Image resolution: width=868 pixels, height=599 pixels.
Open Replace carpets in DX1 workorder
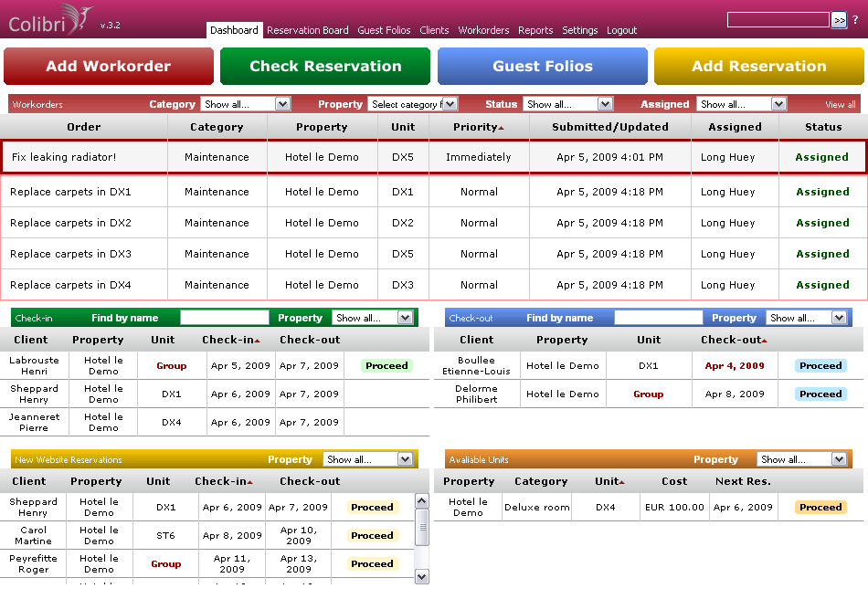[x=70, y=192]
